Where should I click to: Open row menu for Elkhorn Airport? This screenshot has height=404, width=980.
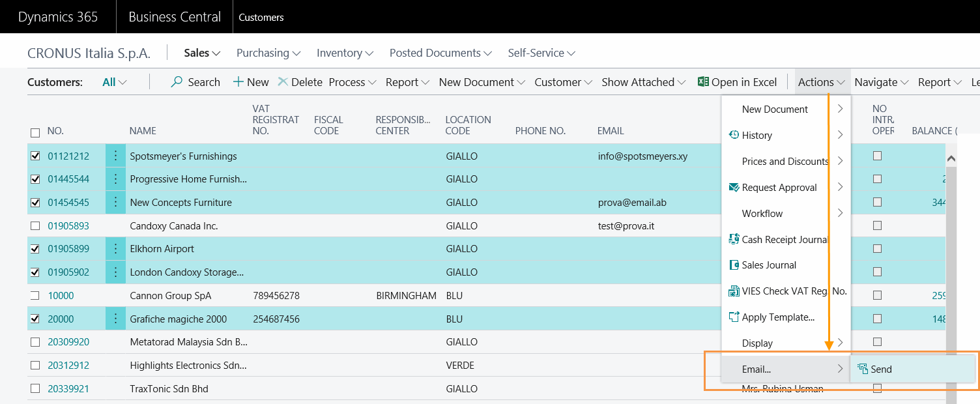pyautogui.click(x=115, y=249)
